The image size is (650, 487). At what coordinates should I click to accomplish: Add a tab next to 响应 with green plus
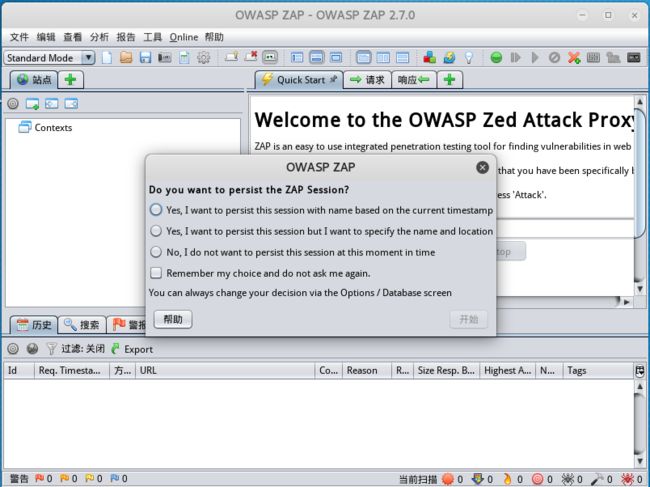pyautogui.click(x=450, y=80)
